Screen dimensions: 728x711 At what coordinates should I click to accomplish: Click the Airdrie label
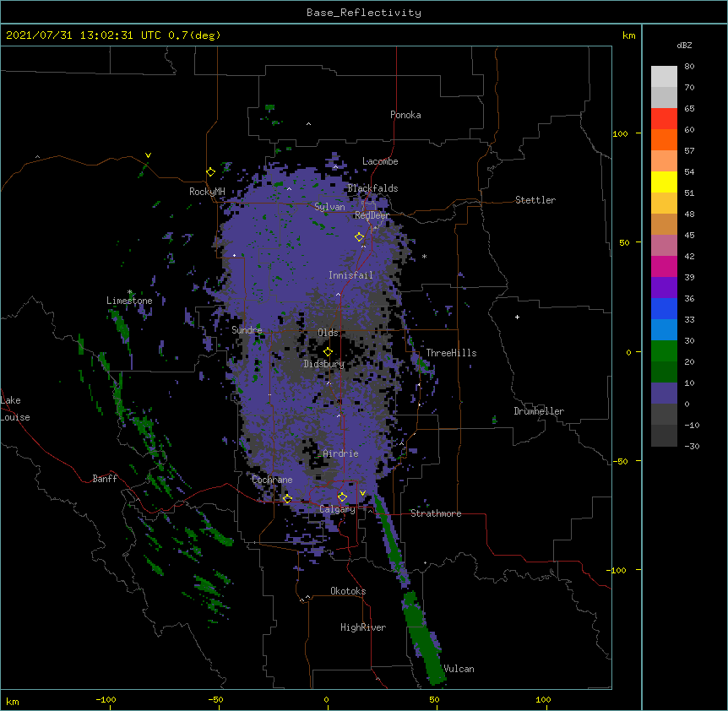point(340,453)
